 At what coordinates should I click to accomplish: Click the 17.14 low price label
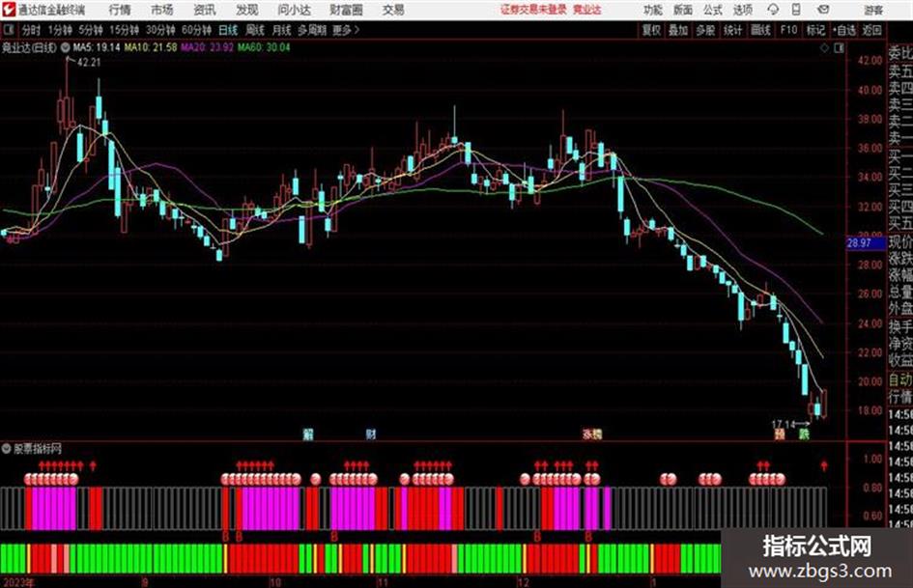click(784, 424)
